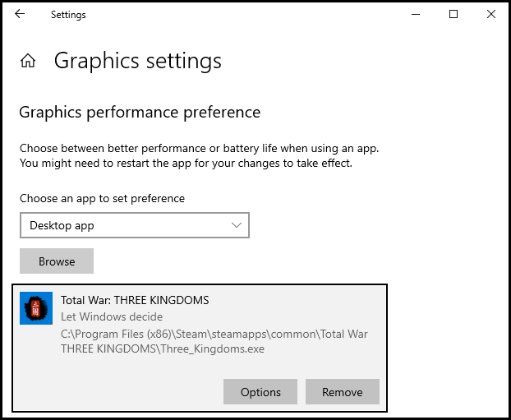Click the Three_Kingdoms.exe file path text
Viewport: 511px width, 420px height.
(214, 341)
